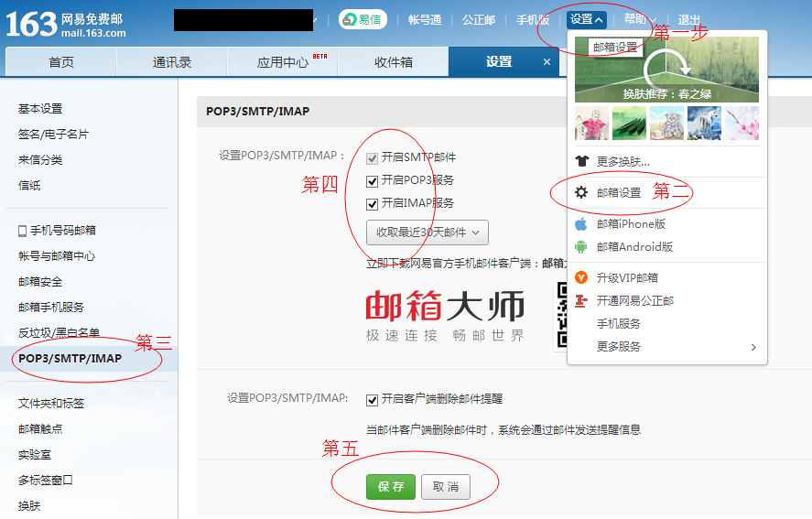Open 邮箱触点 in the sidebar
Image resolution: width=812 pixels, height=519 pixels.
coord(40,429)
